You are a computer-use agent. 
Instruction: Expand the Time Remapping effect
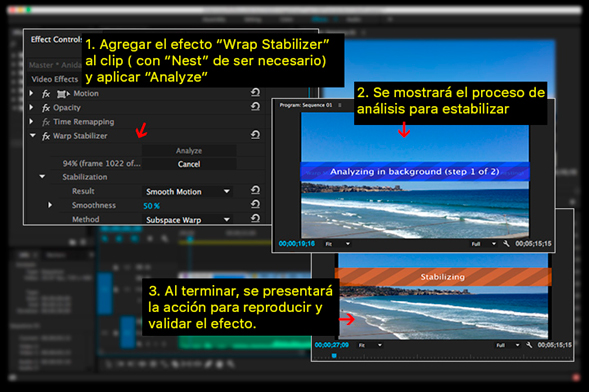tap(32, 122)
